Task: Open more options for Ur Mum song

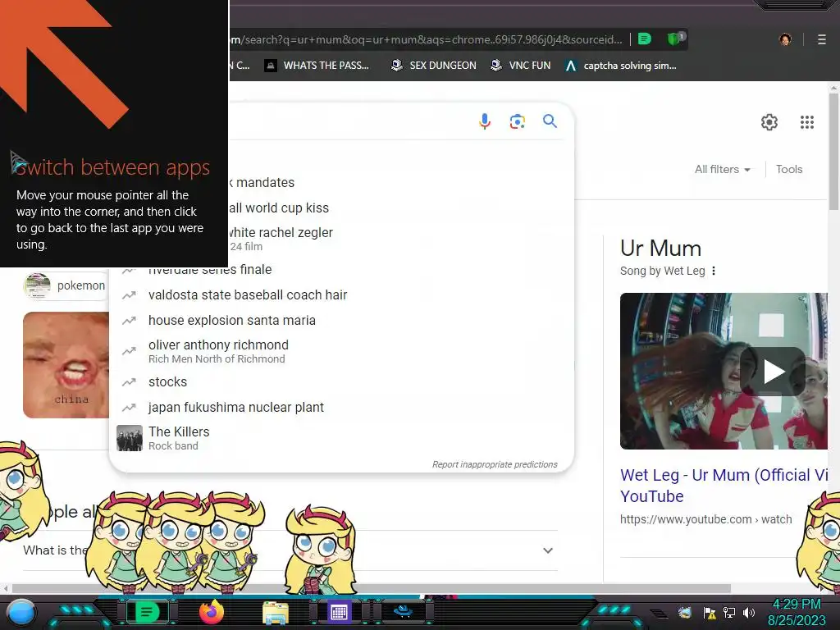Action: pyautogui.click(x=714, y=271)
